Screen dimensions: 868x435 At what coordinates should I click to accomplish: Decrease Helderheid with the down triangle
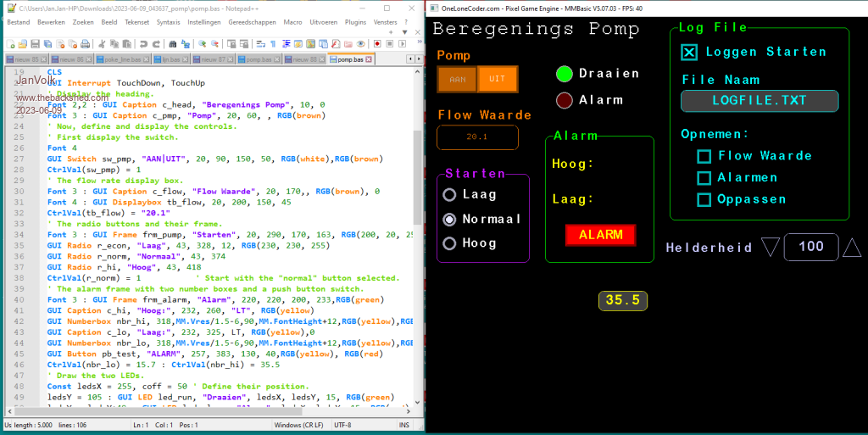point(770,247)
